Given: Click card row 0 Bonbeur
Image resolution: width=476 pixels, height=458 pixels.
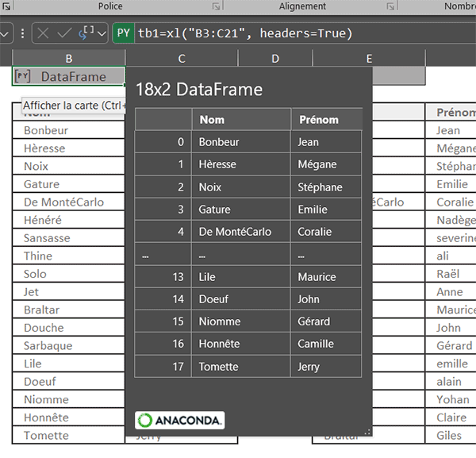Looking at the screenshot, I should (x=248, y=142).
